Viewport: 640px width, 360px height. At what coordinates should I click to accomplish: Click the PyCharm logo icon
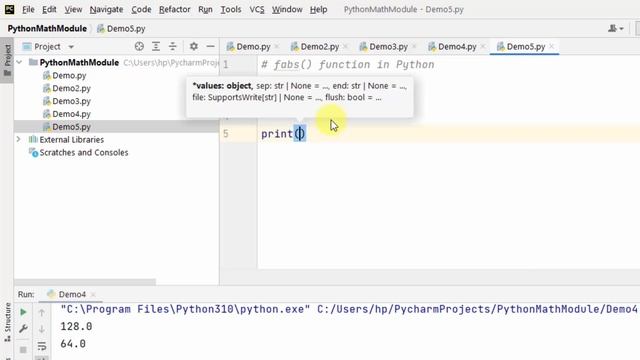9,9
